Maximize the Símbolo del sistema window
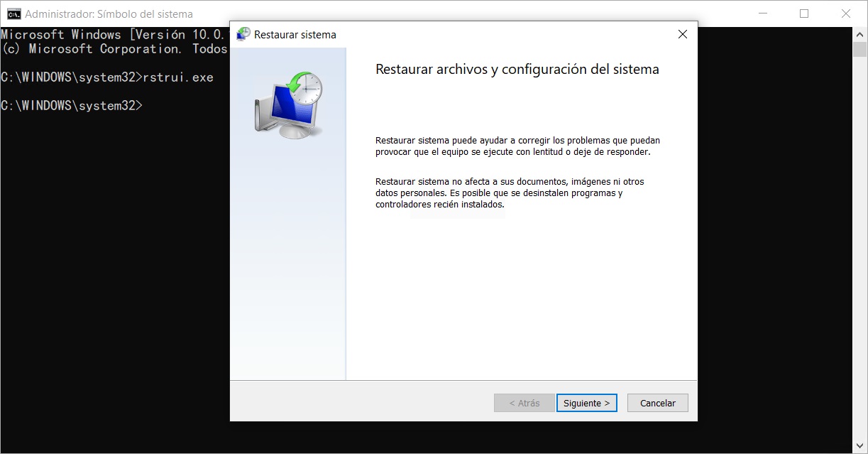The width and height of the screenshot is (868, 454). tap(803, 13)
